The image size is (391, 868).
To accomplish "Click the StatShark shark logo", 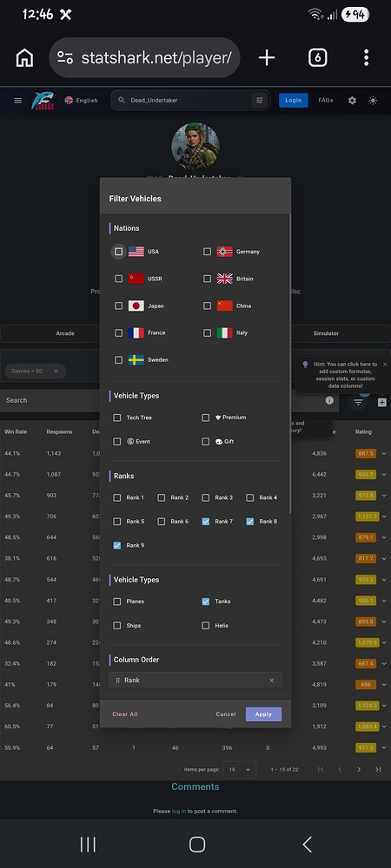I will (43, 100).
